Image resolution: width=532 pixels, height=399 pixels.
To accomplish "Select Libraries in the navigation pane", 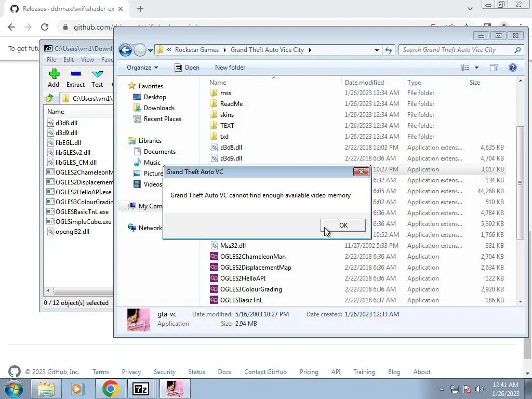I will pyautogui.click(x=145, y=140).
